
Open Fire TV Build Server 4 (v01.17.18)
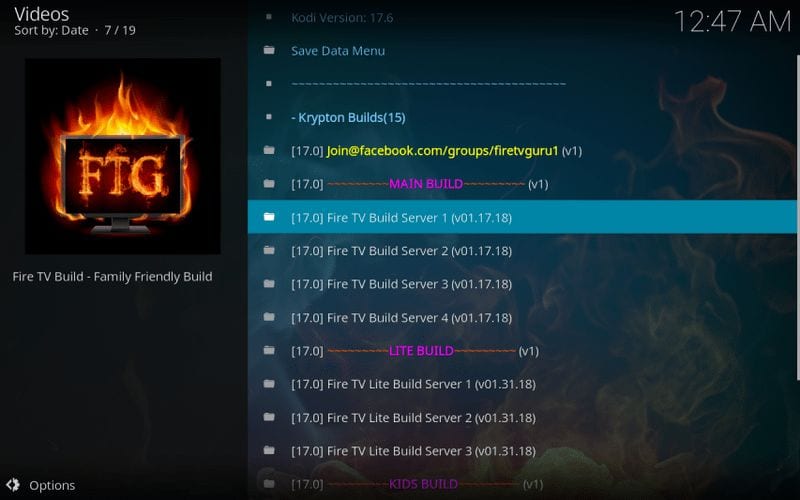pyautogui.click(x=522, y=317)
